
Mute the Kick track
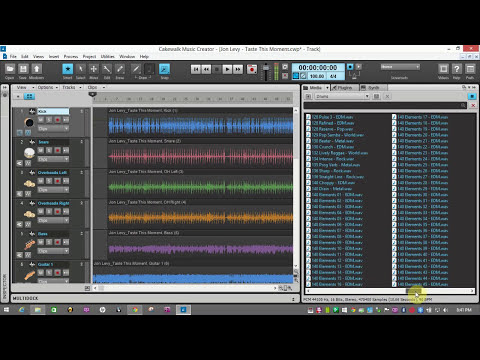click(41, 120)
